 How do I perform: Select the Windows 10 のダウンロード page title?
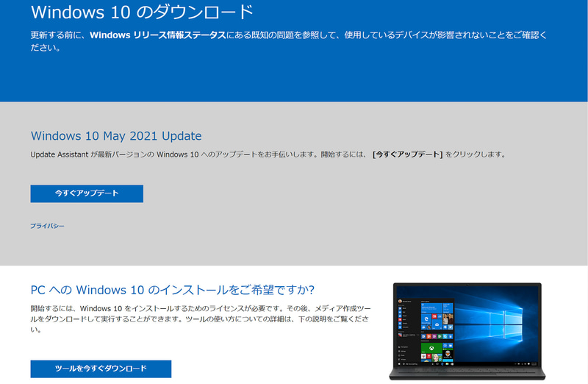[142, 12]
